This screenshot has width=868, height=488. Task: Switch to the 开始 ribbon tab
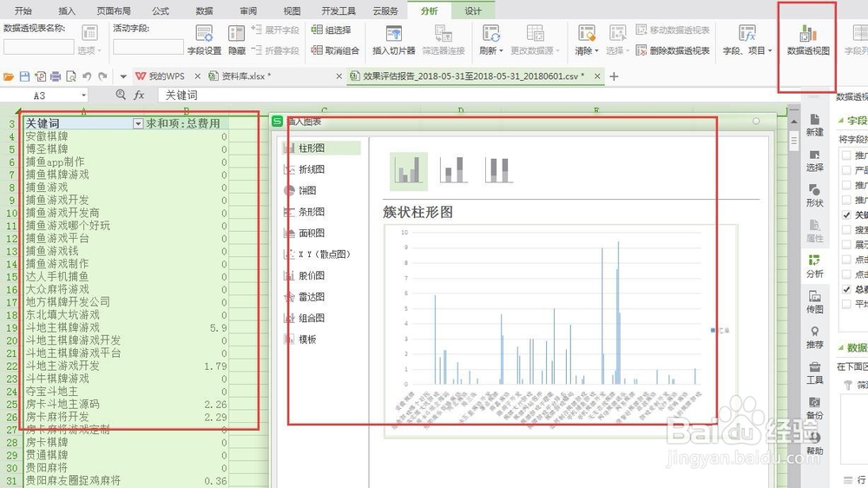tap(23, 10)
